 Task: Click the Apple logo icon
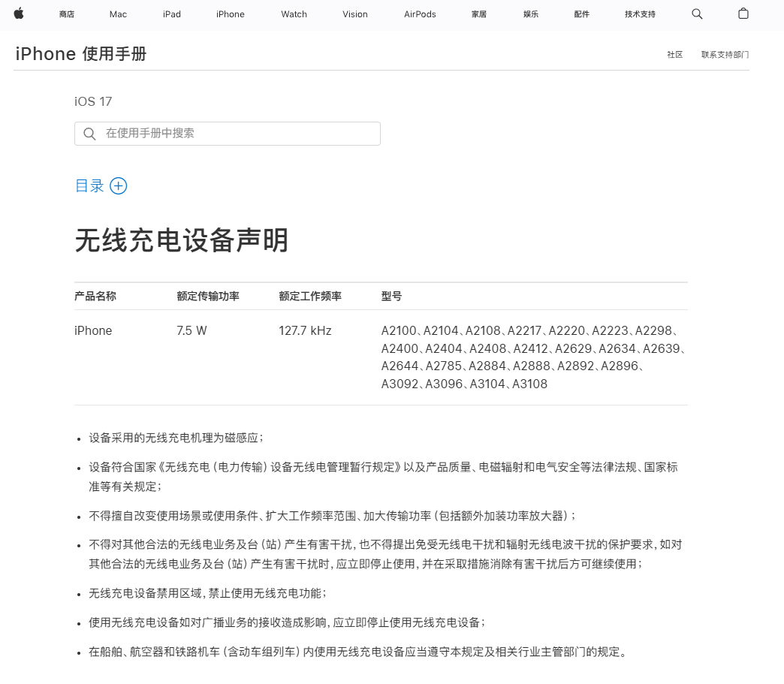click(x=19, y=14)
